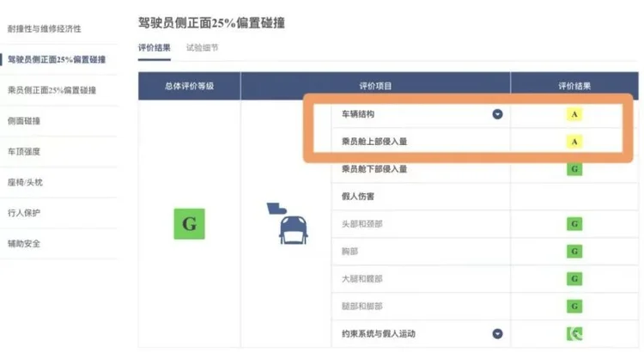Screen dimensions: 644x352
Task: Click the 头部和颈部 row label
Action: pos(361,224)
